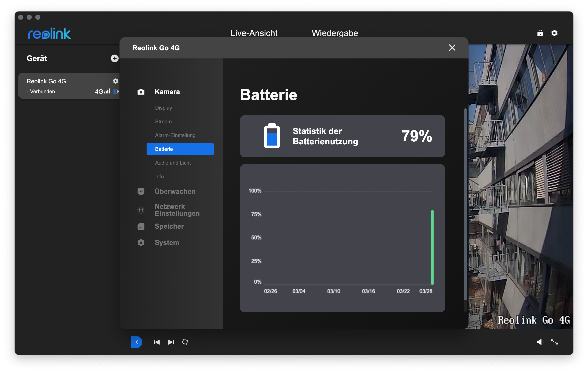The image size is (588, 373).
Task: Close the Reolink Go 4G settings dialog
Action: [x=452, y=48]
